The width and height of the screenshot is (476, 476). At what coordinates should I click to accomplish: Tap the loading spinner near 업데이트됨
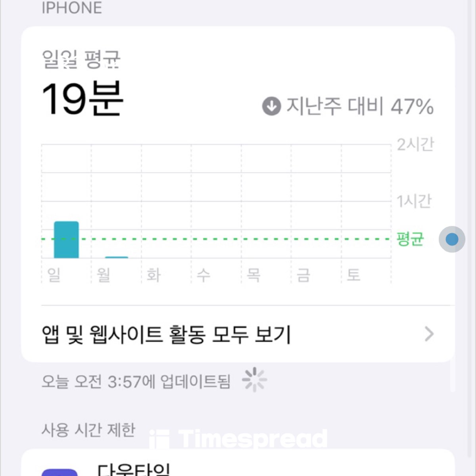click(x=254, y=380)
